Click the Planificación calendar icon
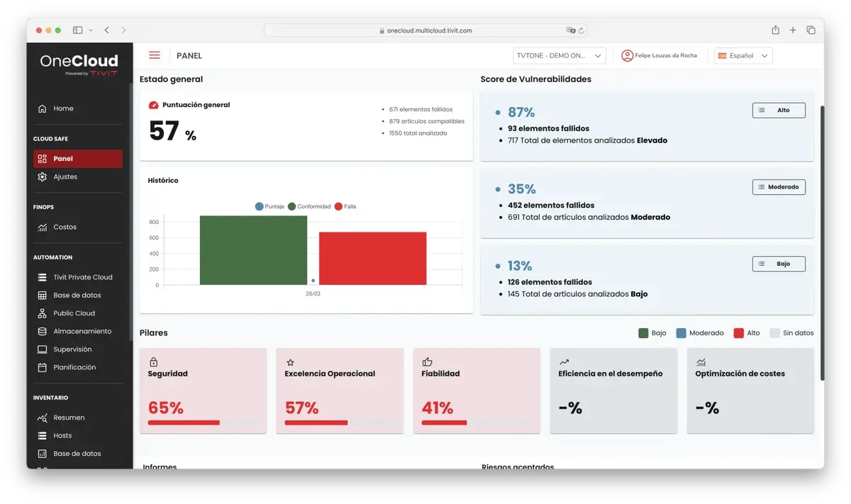This screenshot has height=504, width=851. point(42,367)
